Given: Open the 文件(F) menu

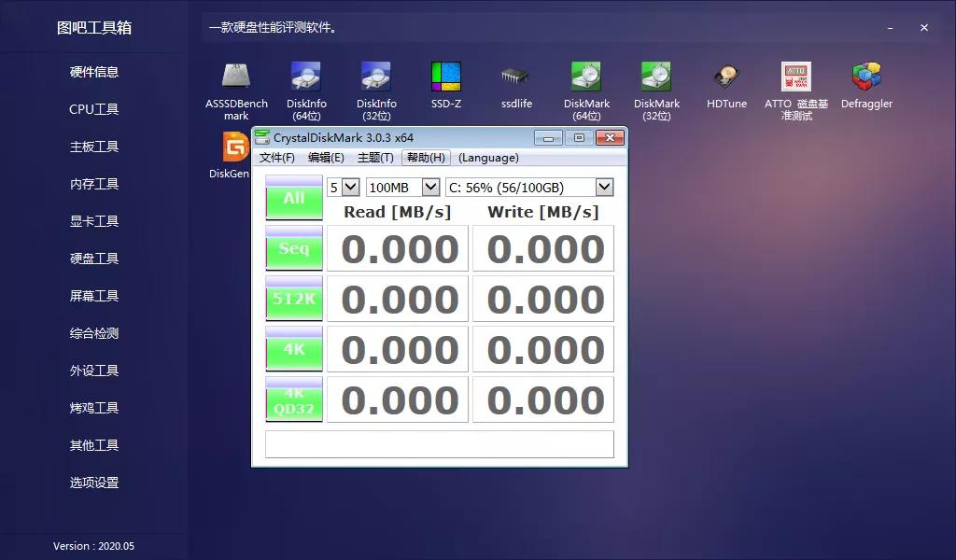Looking at the screenshot, I should [277, 158].
